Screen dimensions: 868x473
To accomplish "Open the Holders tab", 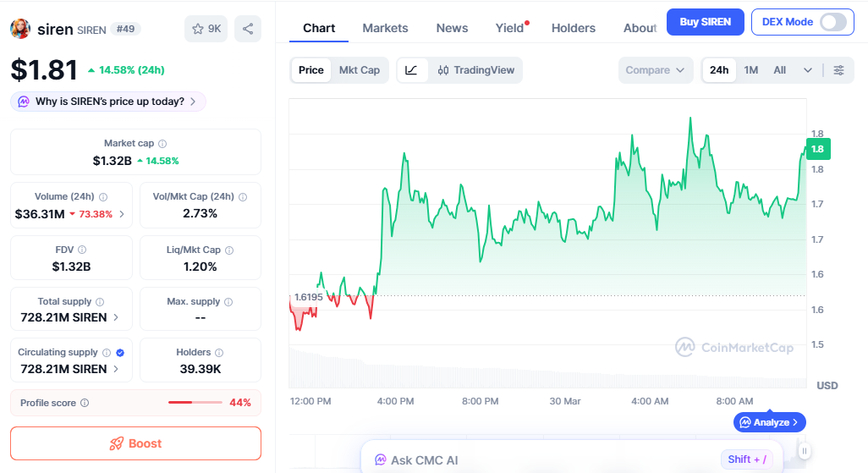I will tap(574, 28).
